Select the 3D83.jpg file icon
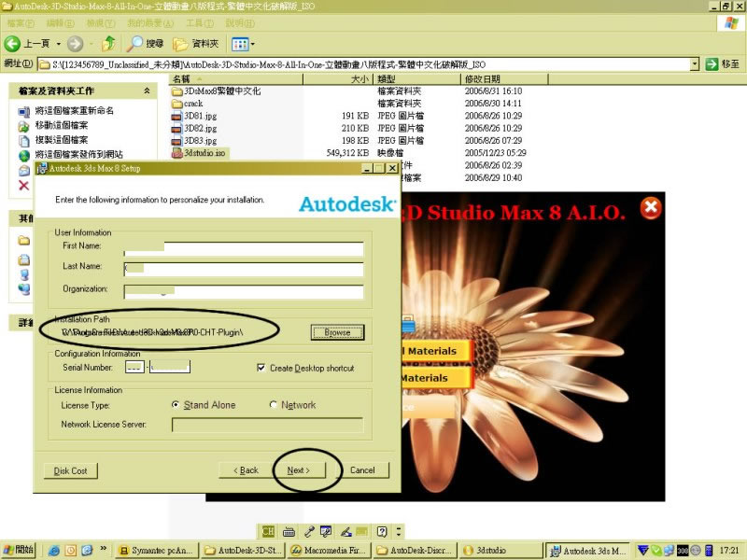 click(176, 141)
